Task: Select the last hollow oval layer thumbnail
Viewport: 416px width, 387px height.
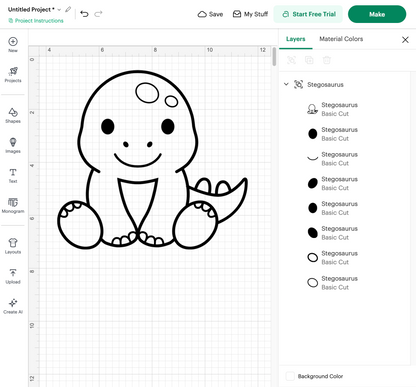Action: [312, 283]
